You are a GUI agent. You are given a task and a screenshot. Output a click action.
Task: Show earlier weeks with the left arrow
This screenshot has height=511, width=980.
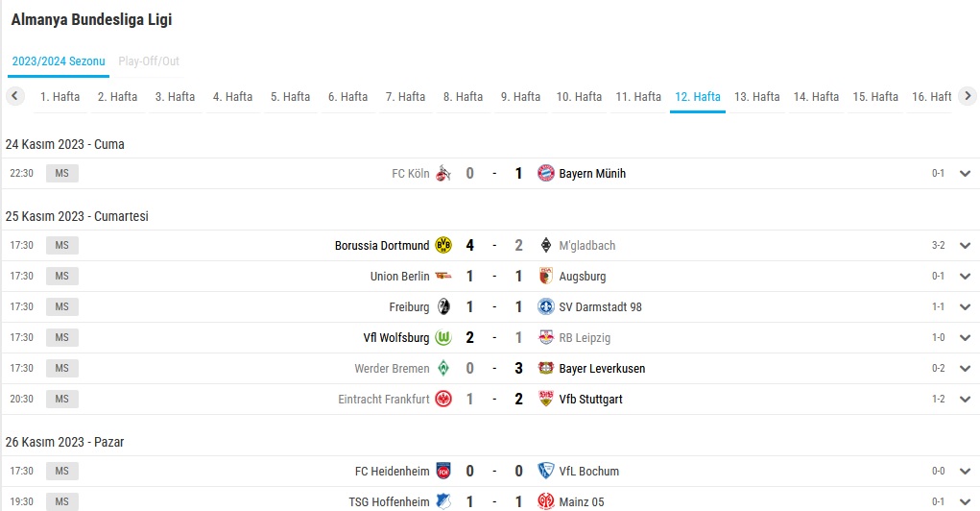(x=14, y=96)
